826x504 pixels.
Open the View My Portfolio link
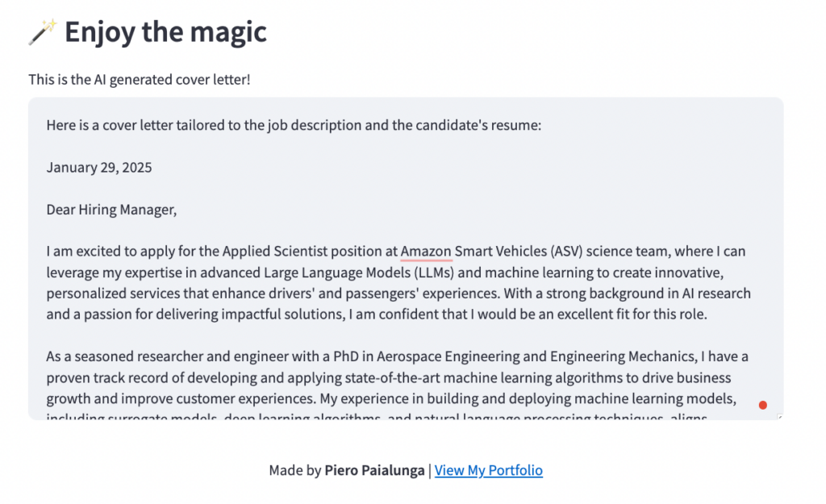[488, 471]
